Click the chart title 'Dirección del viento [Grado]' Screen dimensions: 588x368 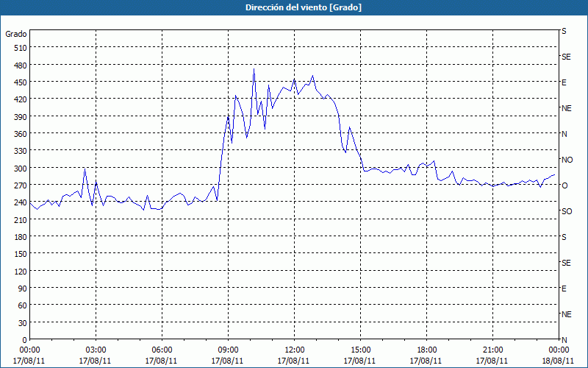(x=304, y=7)
